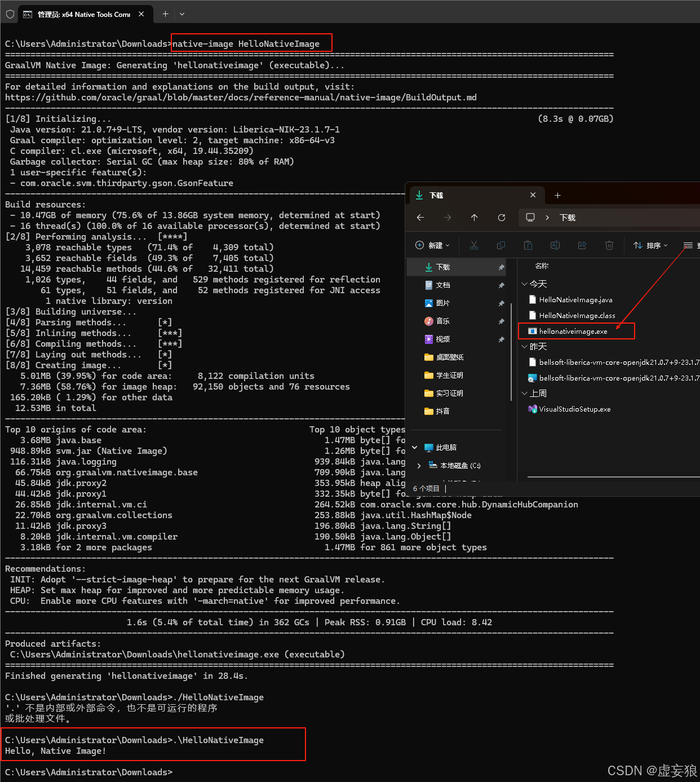The image size is (700, 782).
Task: Expand the address bar path chevron
Action: click(547, 218)
